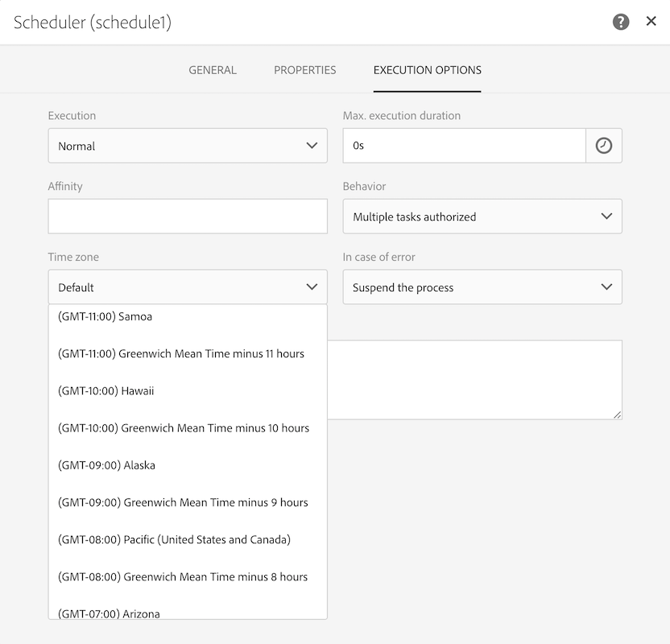Choose the (GMT-11:00) Samoa time zone
The image size is (670, 644).
[x=105, y=316]
